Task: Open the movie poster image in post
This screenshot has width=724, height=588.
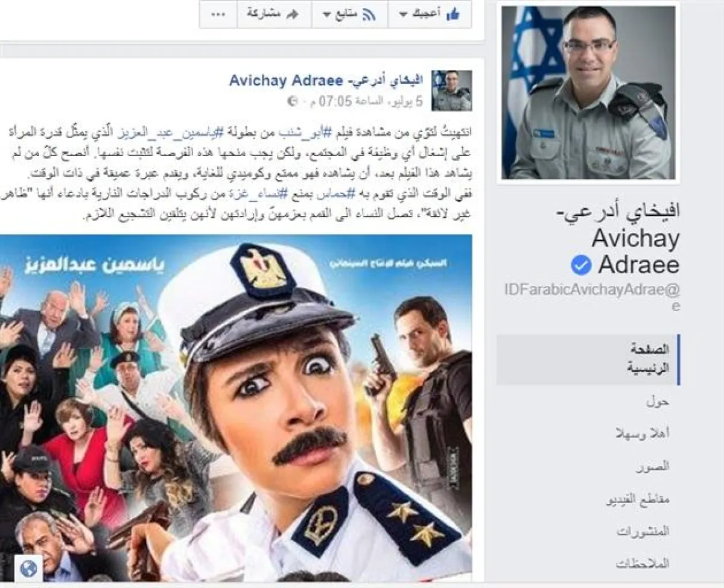Action: pos(236,408)
